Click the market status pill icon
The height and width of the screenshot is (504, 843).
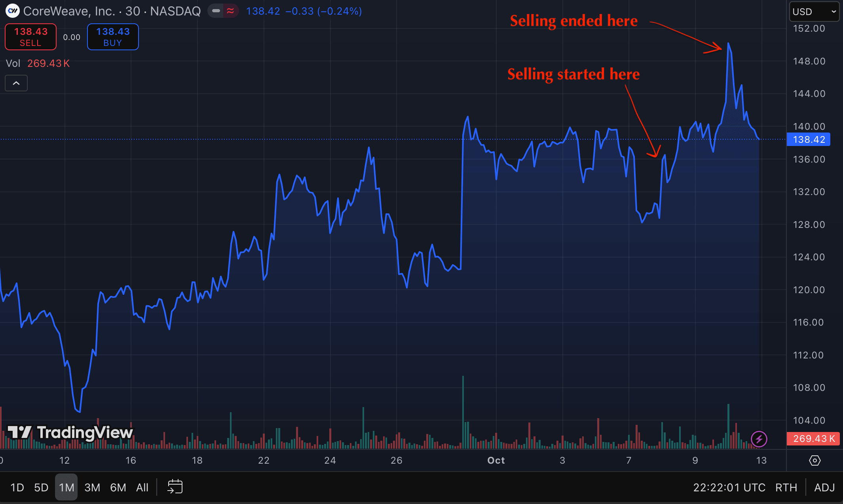coord(216,11)
